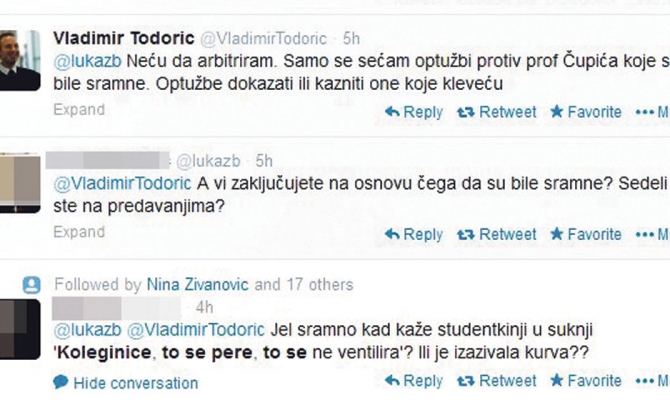
Task: Reply to the bottom tweet in conversation
Action: [x=416, y=381]
